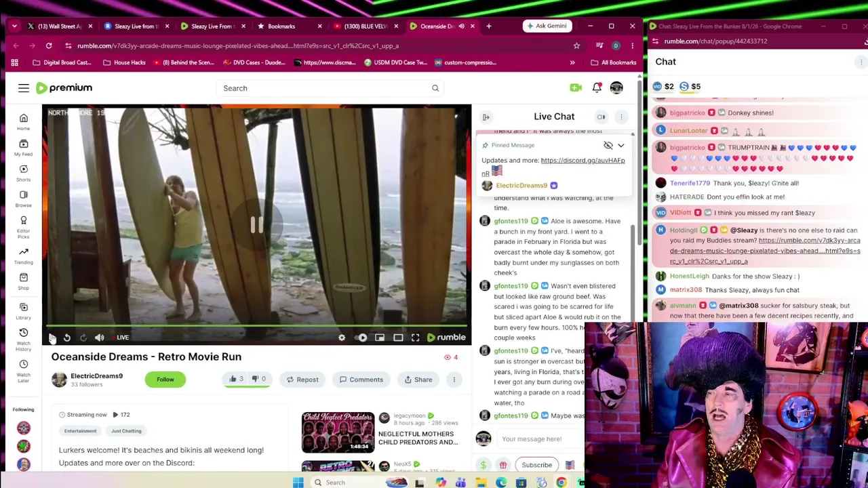Image resolution: width=868 pixels, height=488 pixels.
Task: Click the Just Chatting tag
Action: pyautogui.click(x=126, y=431)
